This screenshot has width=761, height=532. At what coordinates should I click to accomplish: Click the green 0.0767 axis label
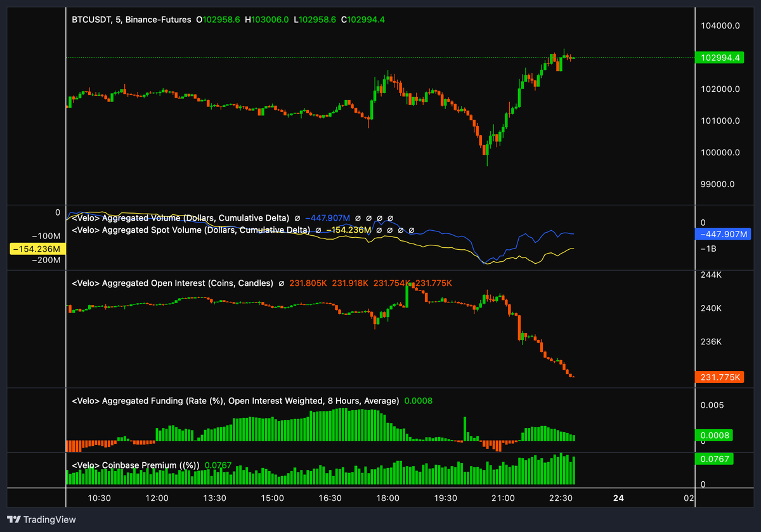714,458
